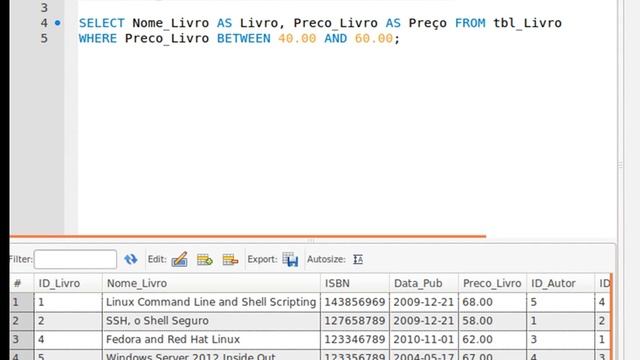Select cell 'Fedora and Red Hat Linux'
Image resolution: width=640 pixels, height=360 pixels.
point(211,340)
